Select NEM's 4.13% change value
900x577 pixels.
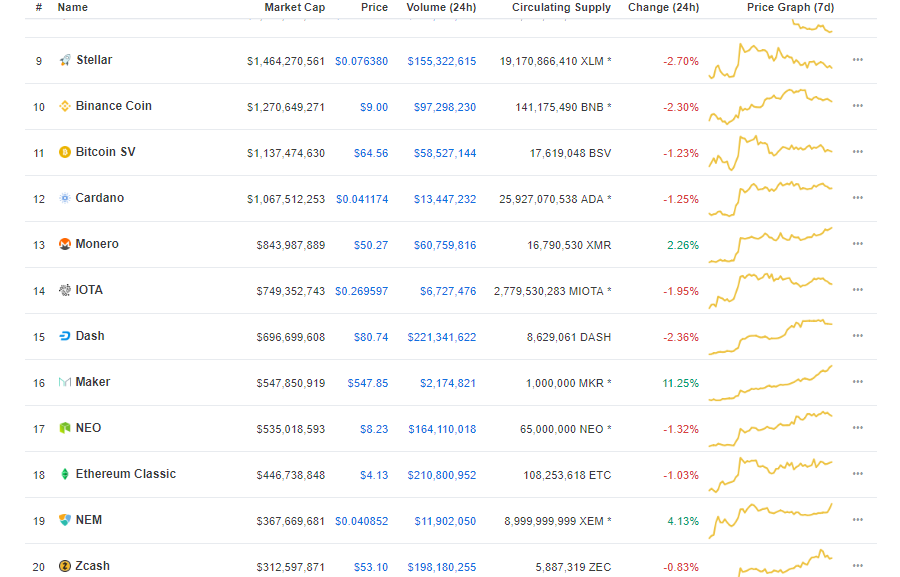(683, 521)
